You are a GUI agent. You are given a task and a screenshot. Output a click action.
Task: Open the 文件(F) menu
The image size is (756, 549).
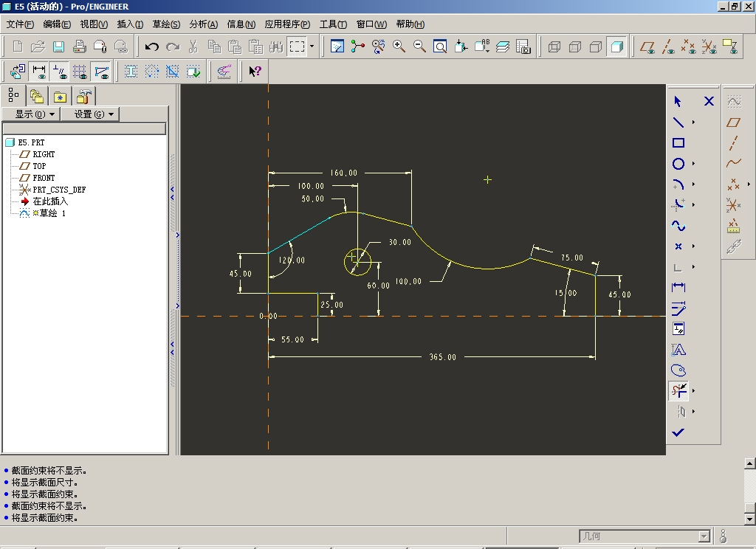pyautogui.click(x=20, y=24)
